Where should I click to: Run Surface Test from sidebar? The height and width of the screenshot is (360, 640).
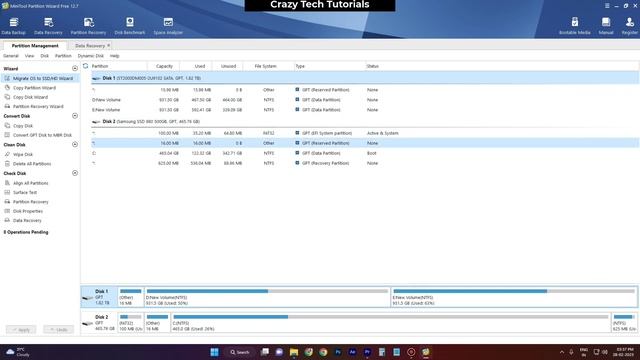(x=24, y=193)
